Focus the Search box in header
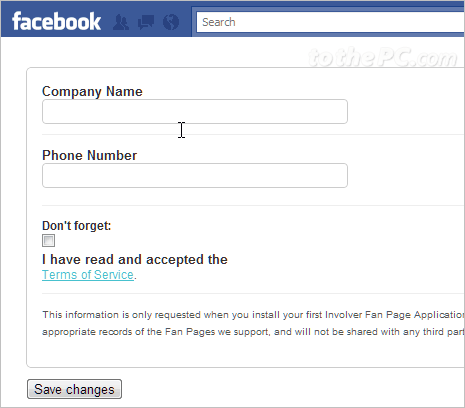This screenshot has height=408, width=465. pyautogui.click(x=330, y=22)
